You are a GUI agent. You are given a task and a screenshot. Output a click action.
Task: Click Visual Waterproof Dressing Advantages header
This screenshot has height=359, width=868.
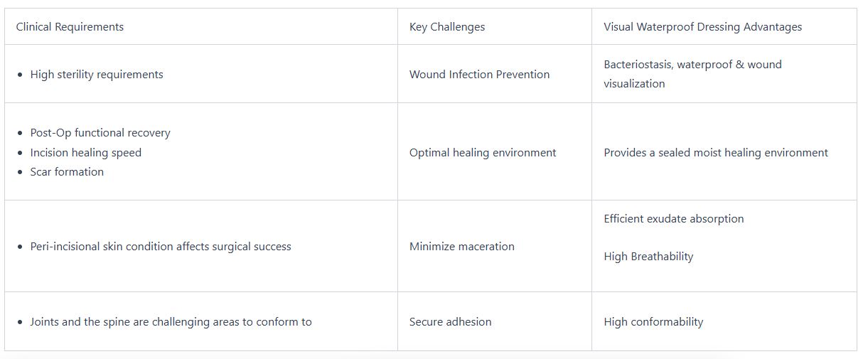tap(702, 27)
